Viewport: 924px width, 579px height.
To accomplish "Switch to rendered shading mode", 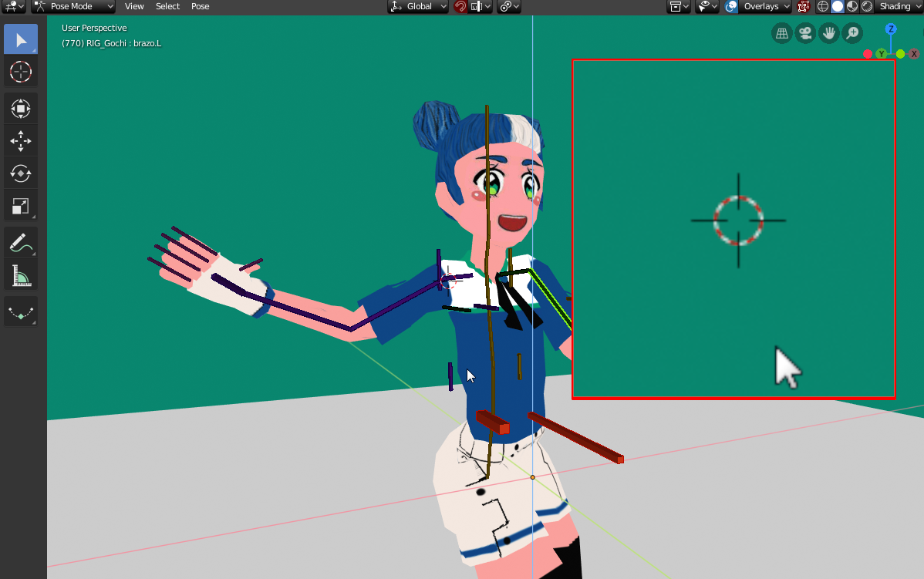I will point(867,6).
